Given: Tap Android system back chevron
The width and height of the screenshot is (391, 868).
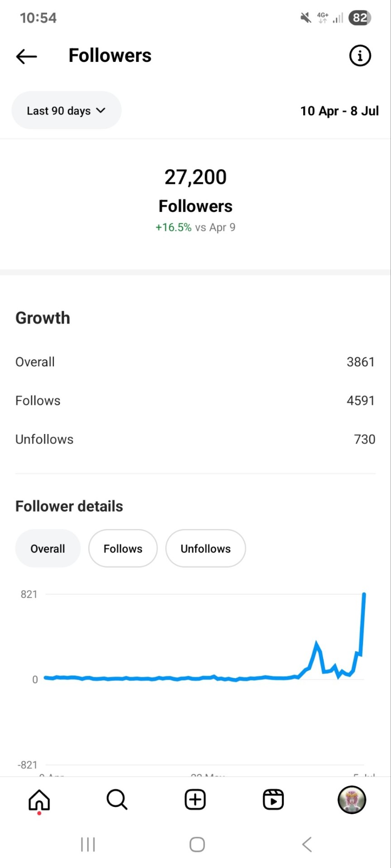Looking at the screenshot, I should pyautogui.click(x=307, y=844).
